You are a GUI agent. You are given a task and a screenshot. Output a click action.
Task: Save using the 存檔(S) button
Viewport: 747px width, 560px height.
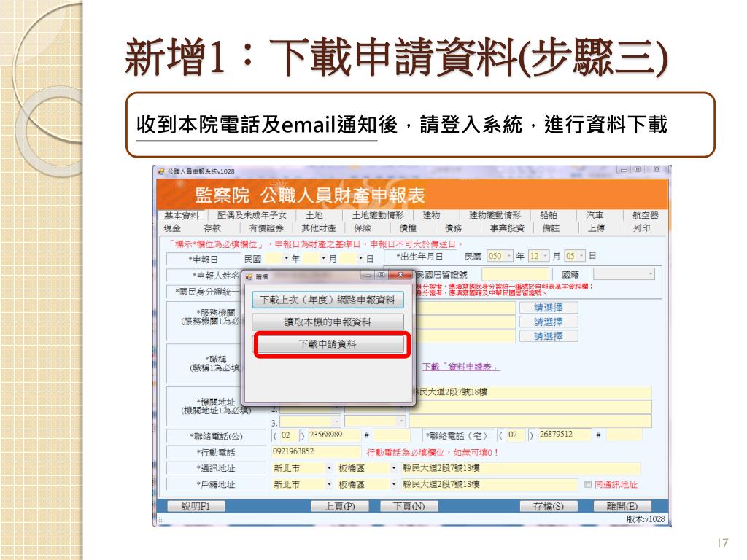tap(549, 506)
